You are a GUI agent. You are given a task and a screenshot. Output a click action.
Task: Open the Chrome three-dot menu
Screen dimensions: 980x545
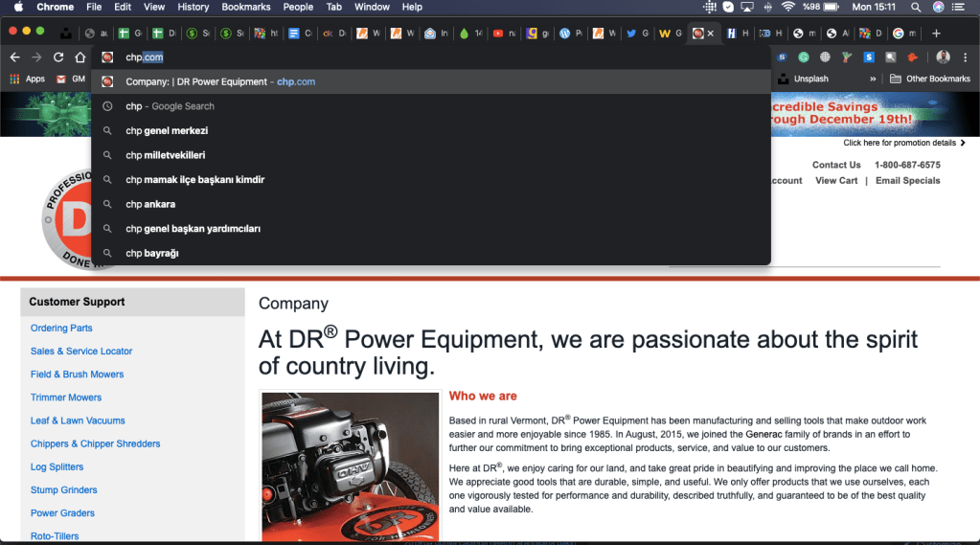tap(967, 57)
